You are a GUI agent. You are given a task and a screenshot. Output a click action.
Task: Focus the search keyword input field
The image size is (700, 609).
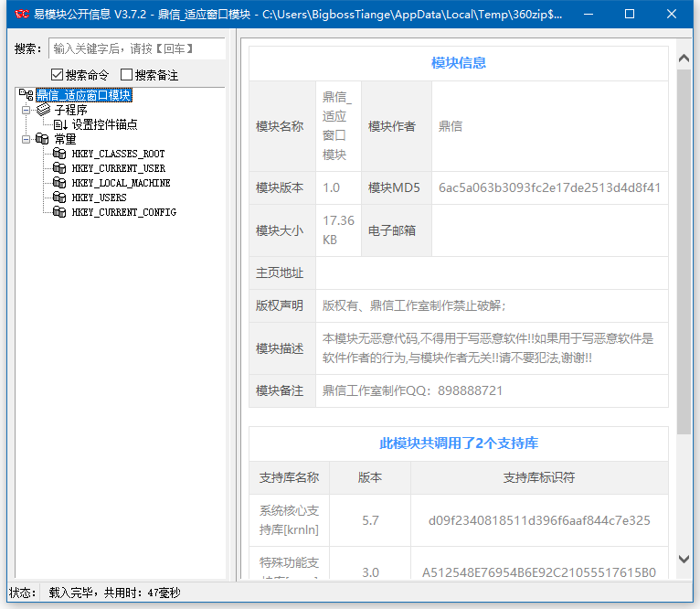click(x=137, y=48)
